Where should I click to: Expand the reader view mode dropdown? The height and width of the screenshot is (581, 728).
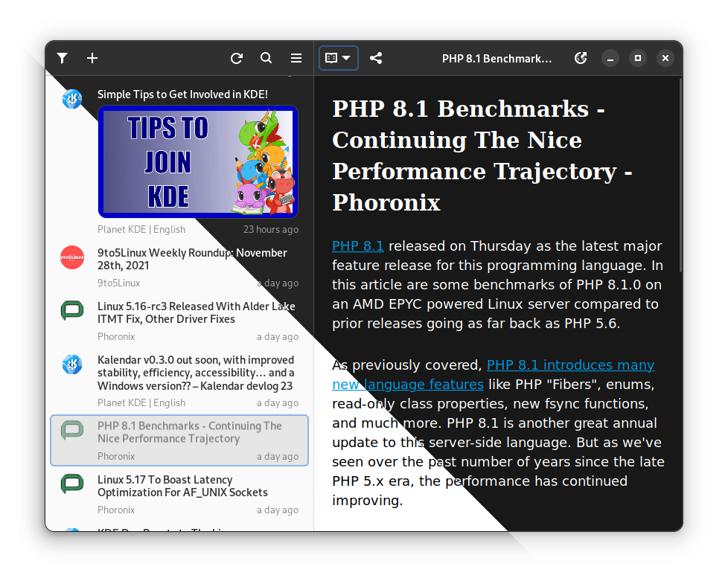click(339, 58)
